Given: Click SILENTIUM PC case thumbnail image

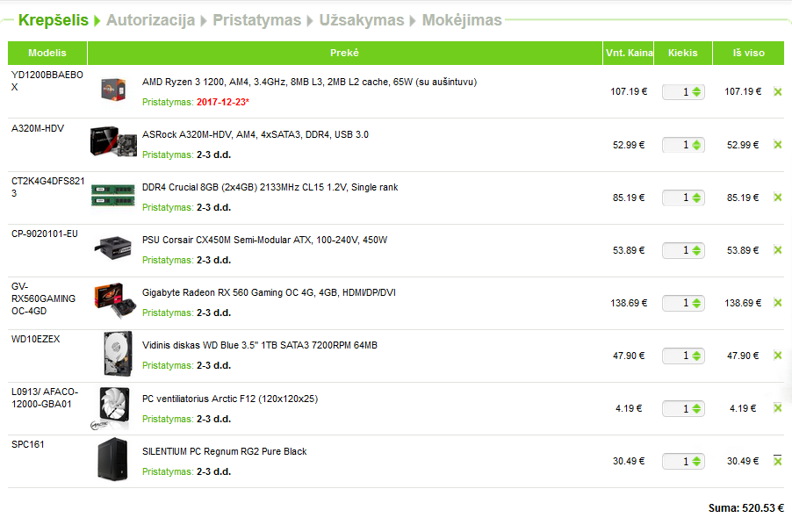Looking at the screenshot, I should click(113, 461).
